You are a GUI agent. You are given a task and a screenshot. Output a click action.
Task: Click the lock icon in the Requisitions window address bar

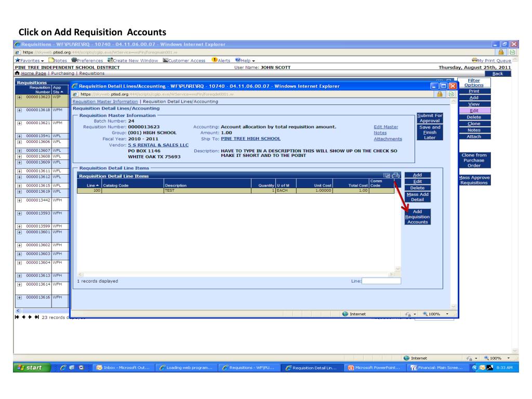pos(501,52)
